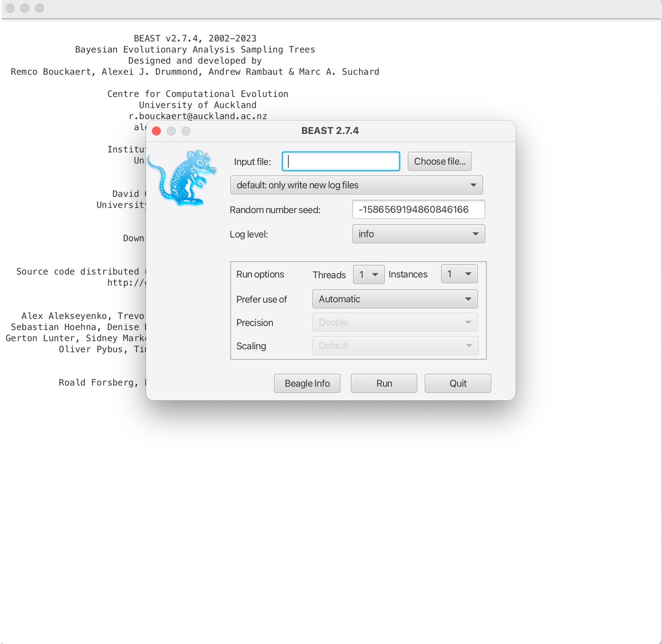Click the Precision dropdown showing Double
Image resolution: width=662 pixels, height=644 pixels.
(x=395, y=323)
